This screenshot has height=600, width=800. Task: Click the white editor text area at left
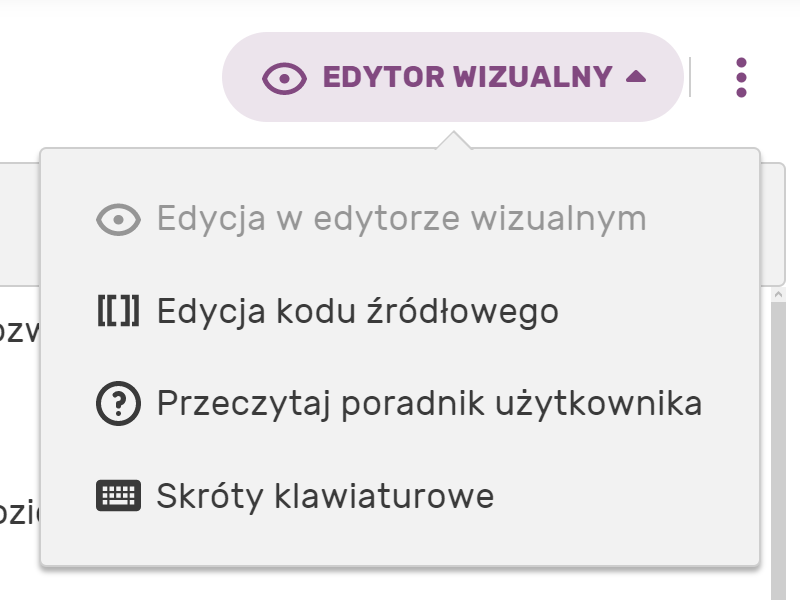click(x=19, y=420)
